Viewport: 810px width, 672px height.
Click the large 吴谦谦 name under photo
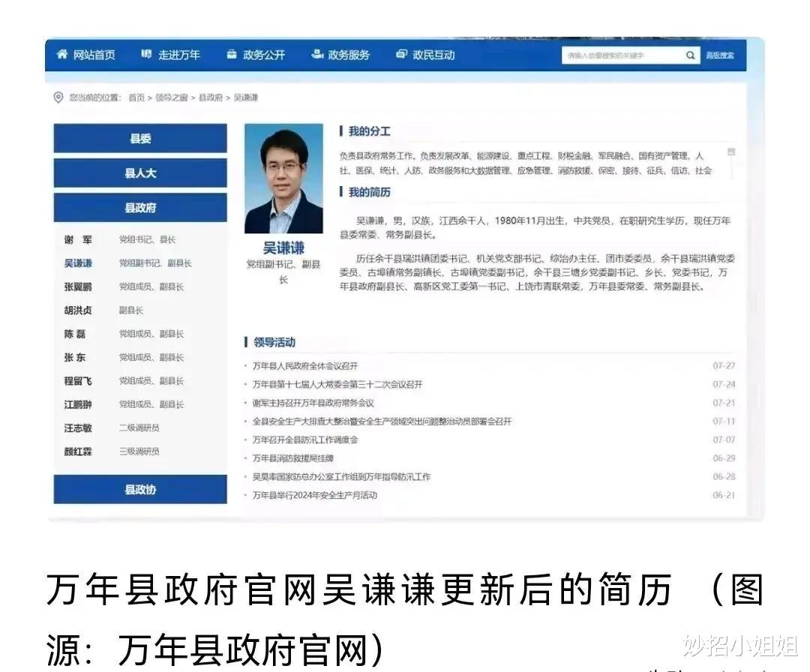pos(283,248)
